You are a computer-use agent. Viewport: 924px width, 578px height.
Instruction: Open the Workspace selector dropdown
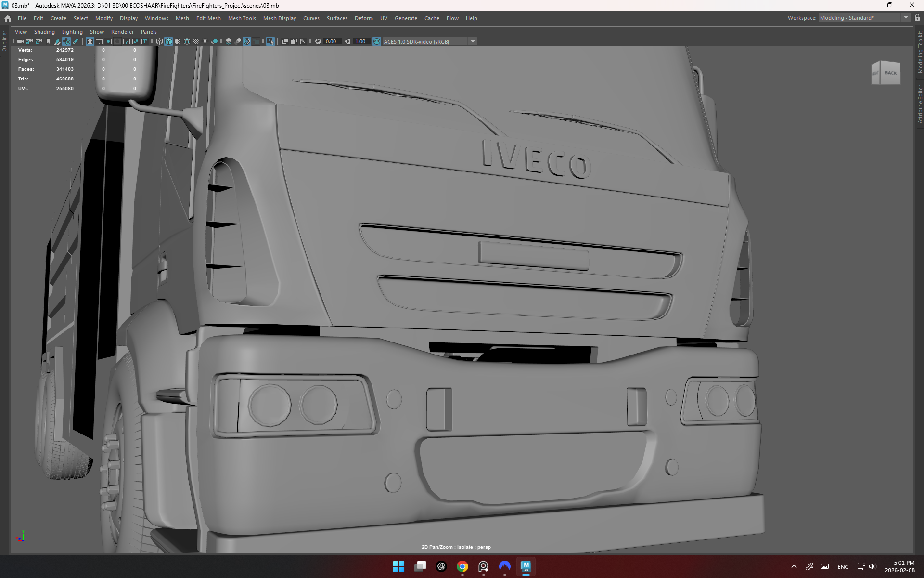(x=906, y=18)
